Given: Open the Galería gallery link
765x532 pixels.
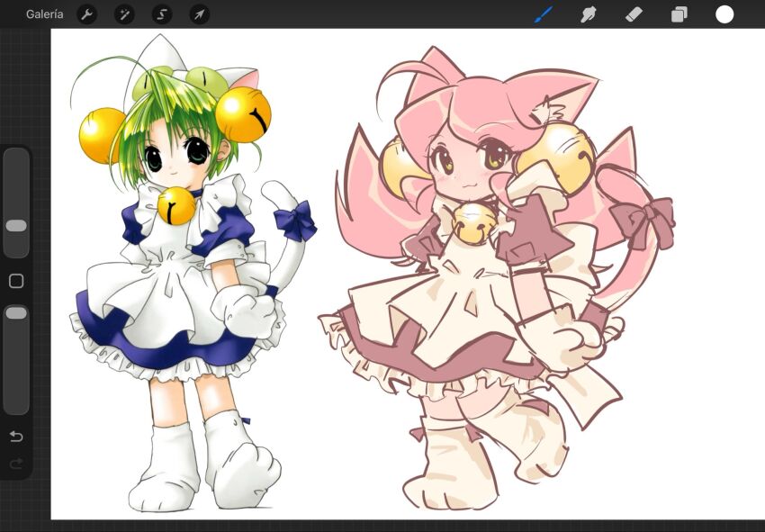Looking at the screenshot, I should click(44, 14).
